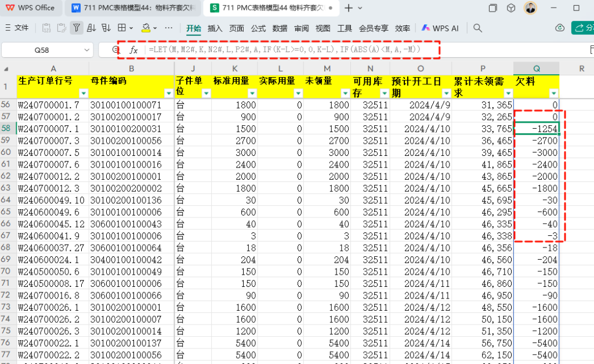Select cell with value 62,150
Screen dimensions: 594x364
point(483,355)
